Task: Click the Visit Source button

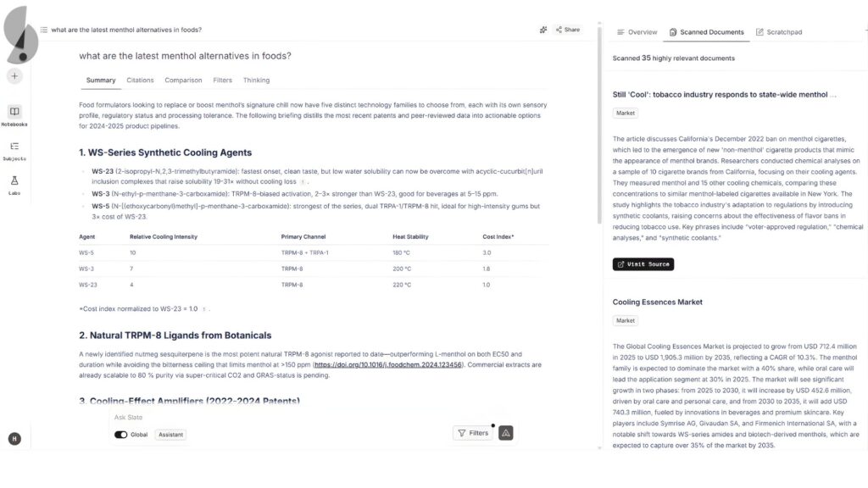Action: (x=643, y=263)
